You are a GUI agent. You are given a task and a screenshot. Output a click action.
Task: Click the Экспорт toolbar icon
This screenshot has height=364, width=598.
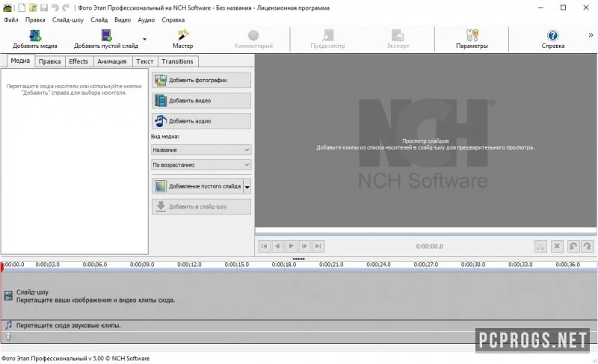click(398, 35)
